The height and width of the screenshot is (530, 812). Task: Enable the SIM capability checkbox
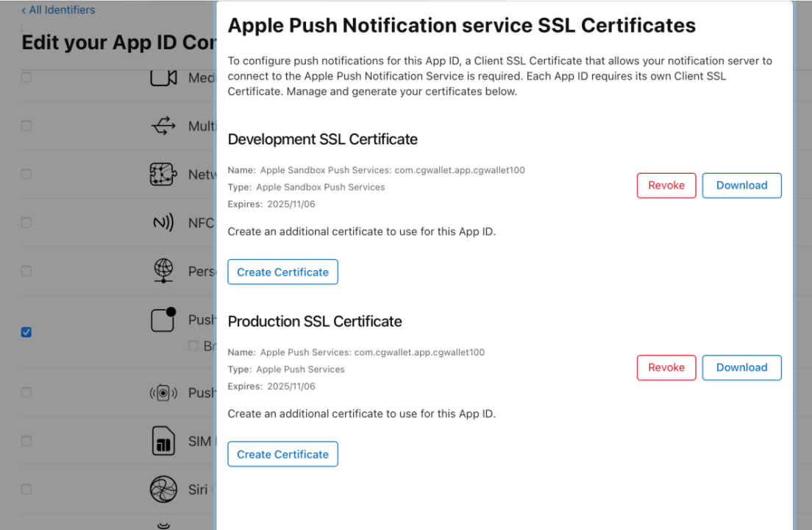pos(26,441)
